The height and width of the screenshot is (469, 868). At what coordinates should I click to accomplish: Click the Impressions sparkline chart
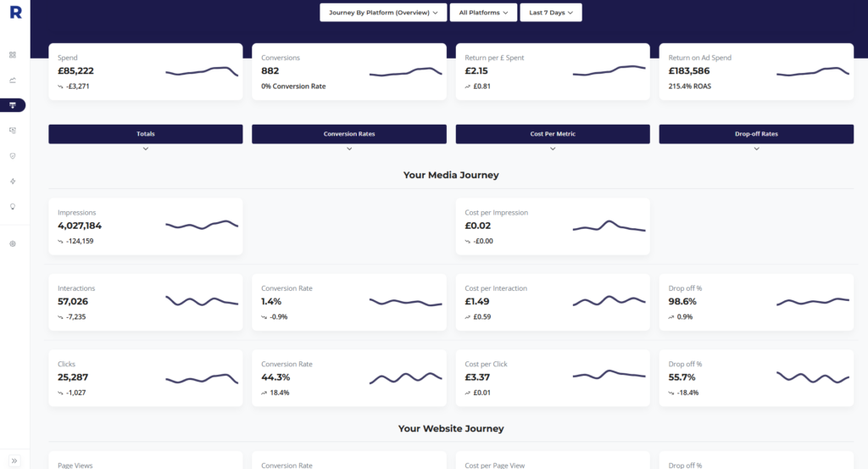point(202,225)
